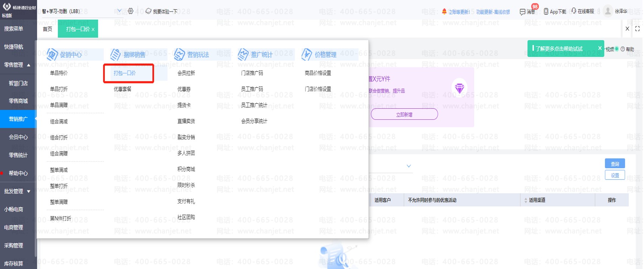
Task: Open 第N件打折 in the menu
Action: tap(61, 219)
